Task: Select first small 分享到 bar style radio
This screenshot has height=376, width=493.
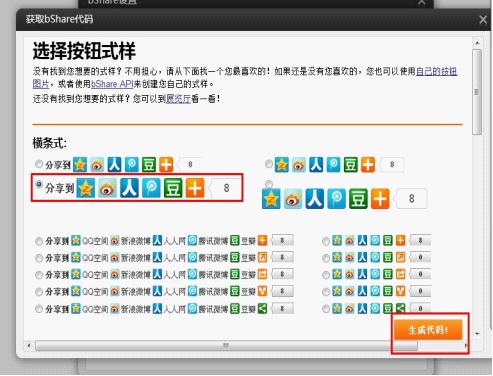Action: (39, 164)
